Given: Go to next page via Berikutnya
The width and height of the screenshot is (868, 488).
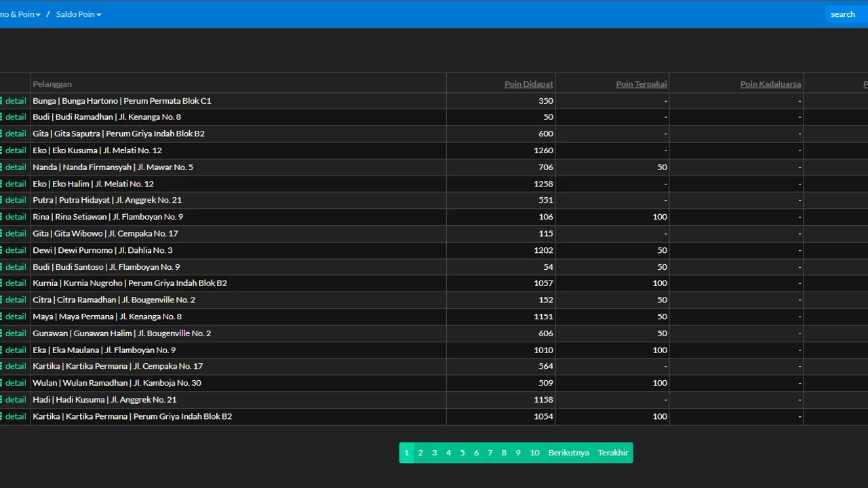Looking at the screenshot, I should (568, 453).
